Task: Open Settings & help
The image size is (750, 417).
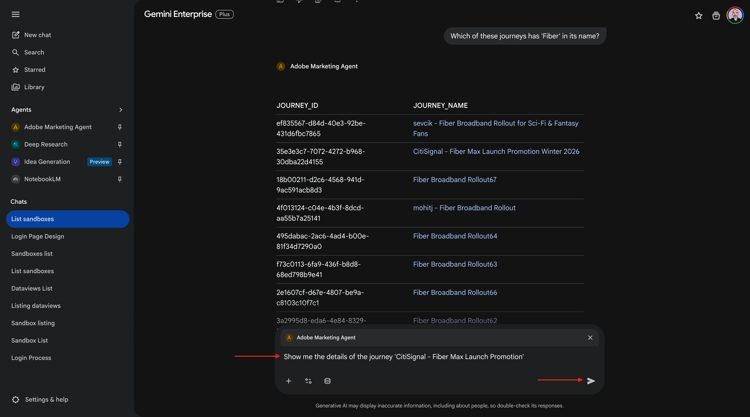Action: click(40, 399)
